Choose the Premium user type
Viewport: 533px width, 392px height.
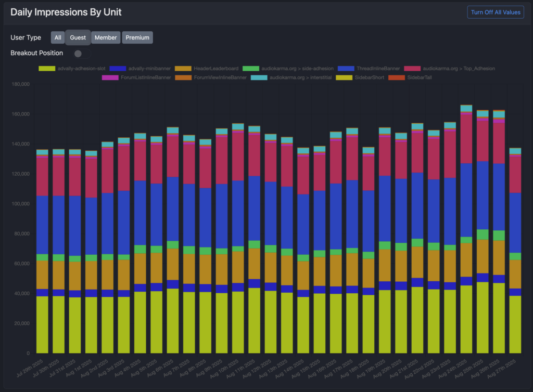(137, 37)
